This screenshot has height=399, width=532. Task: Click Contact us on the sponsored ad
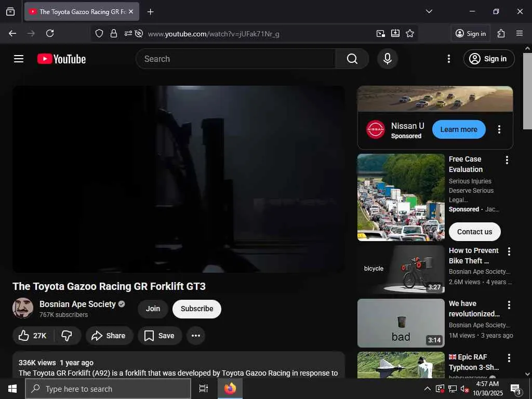(x=474, y=232)
